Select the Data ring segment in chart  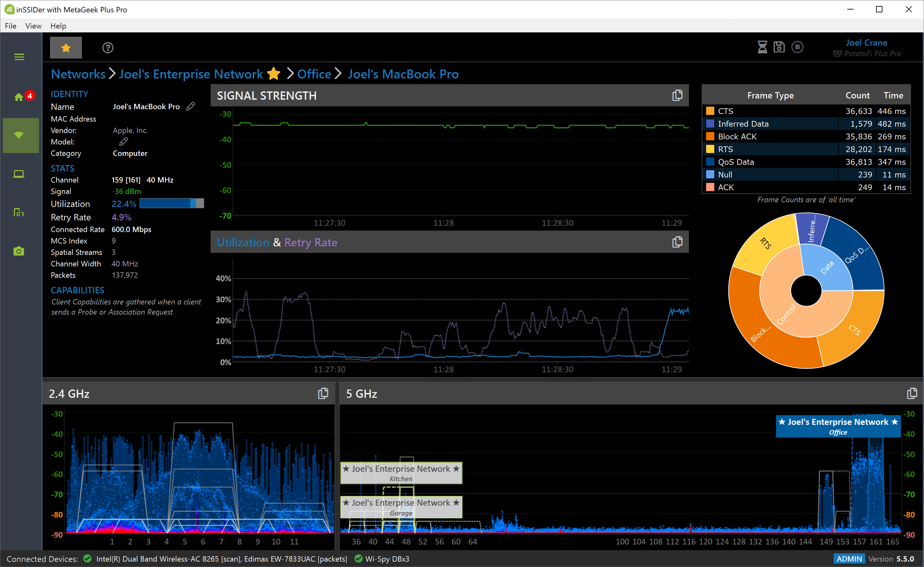coord(827,268)
